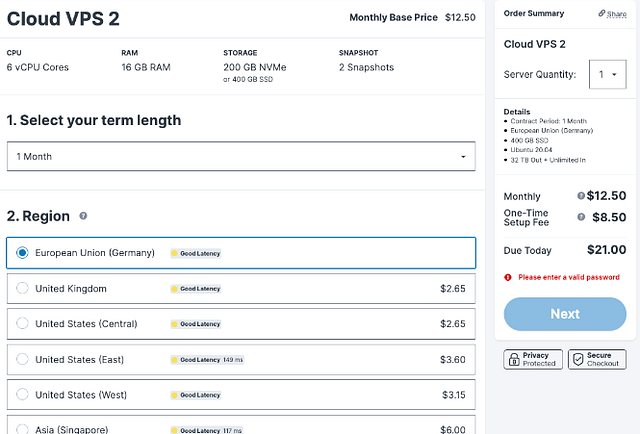The width and height of the screenshot is (640, 434).
Task: Select European Union (Germany) region radio
Action: pyautogui.click(x=22, y=253)
